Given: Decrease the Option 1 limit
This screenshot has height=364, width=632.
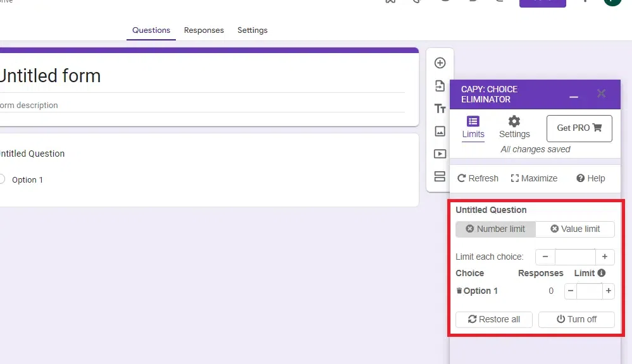Looking at the screenshot, I should [571, 291].
